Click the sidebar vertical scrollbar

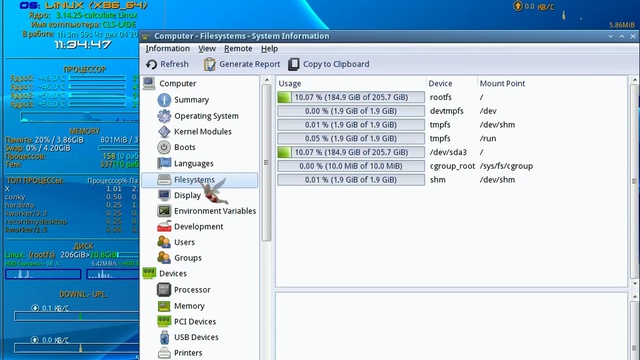[267, 162]
